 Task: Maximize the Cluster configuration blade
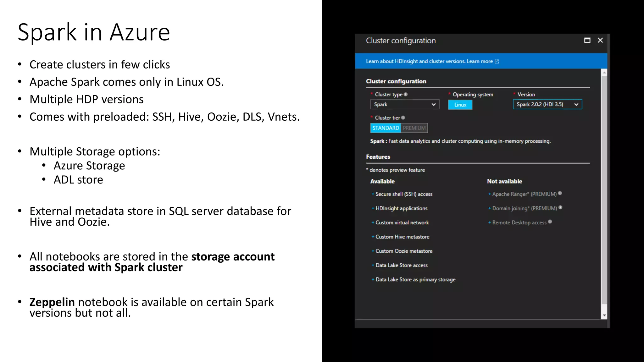click(x=587, y=40)
